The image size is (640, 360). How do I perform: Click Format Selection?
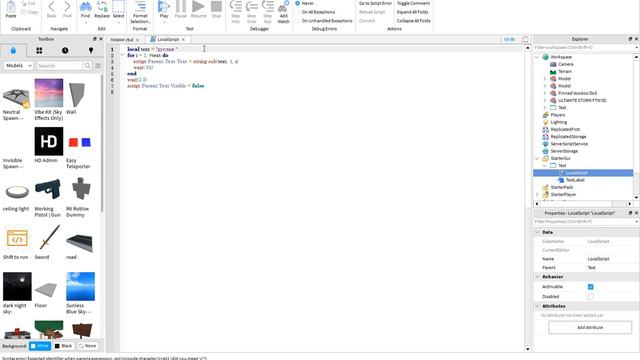(140, 12)
